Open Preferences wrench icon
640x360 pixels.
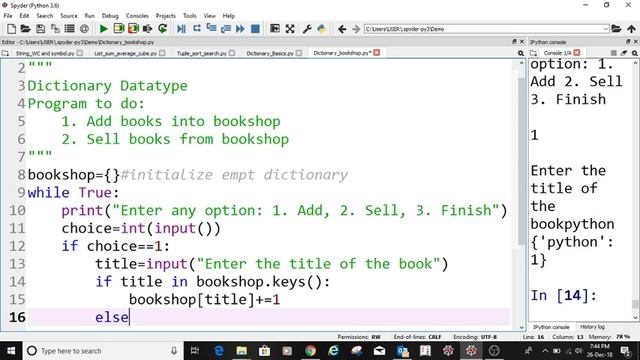coord(307,29)
